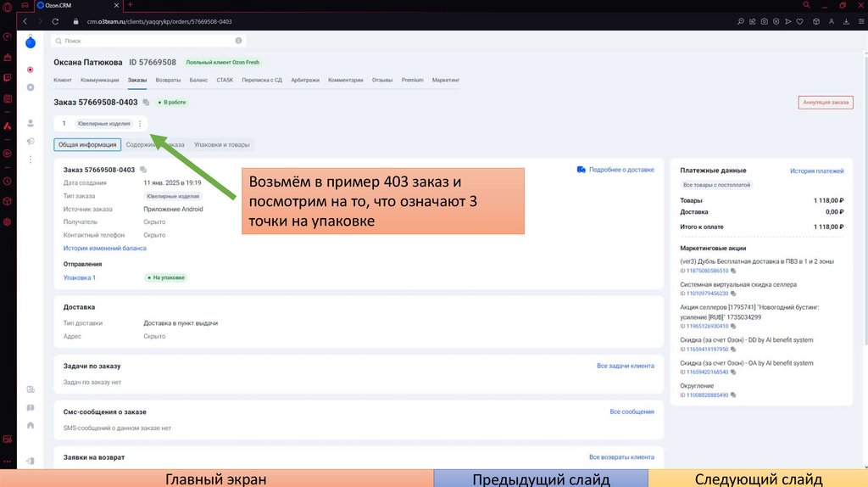Open the Отзывы tab
Screen dimensions: 868x487
pyautogui.click(x=382, y=81)
